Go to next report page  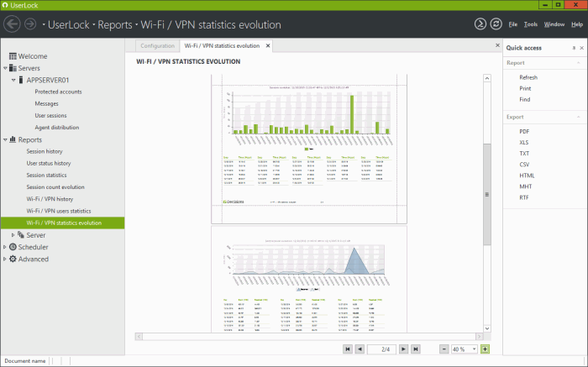[403, 349]
